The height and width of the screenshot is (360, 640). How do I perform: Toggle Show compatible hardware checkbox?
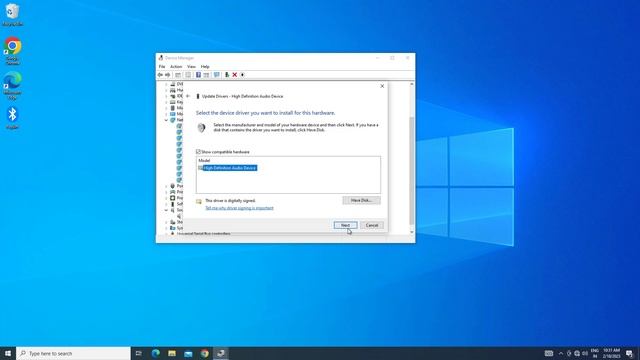(x=198, y=152)
